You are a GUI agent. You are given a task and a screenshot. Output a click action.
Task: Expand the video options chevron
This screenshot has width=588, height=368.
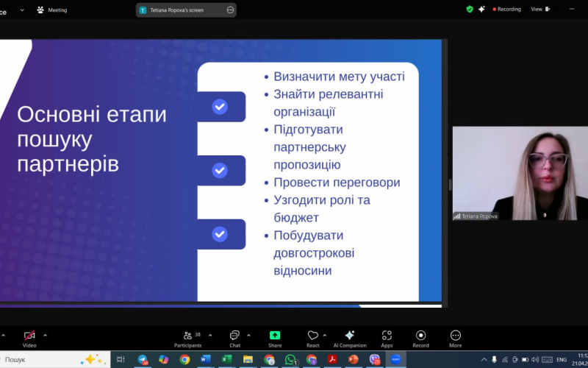tap(46, 335)
